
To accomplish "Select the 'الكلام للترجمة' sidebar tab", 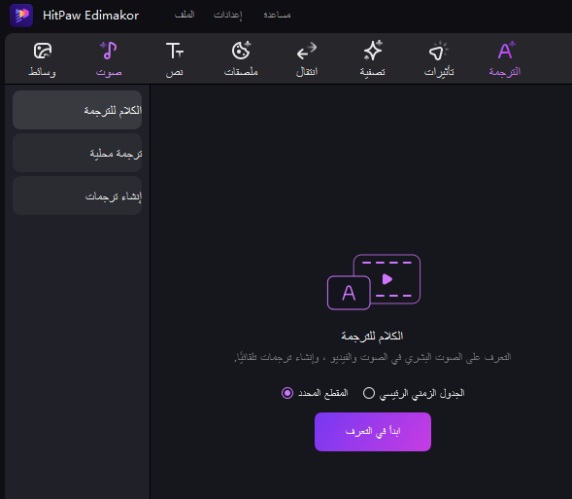I will pyautogui.click(x=77, y=110).
